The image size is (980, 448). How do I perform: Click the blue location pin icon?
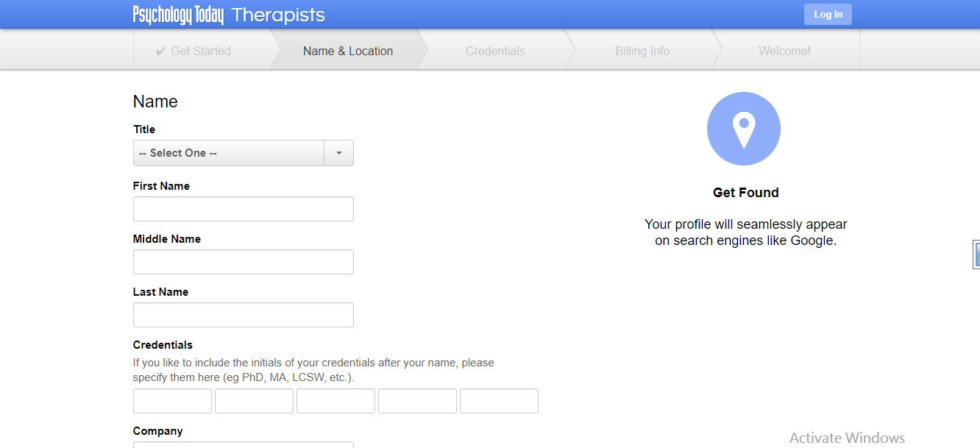click(x=744, y=129)
